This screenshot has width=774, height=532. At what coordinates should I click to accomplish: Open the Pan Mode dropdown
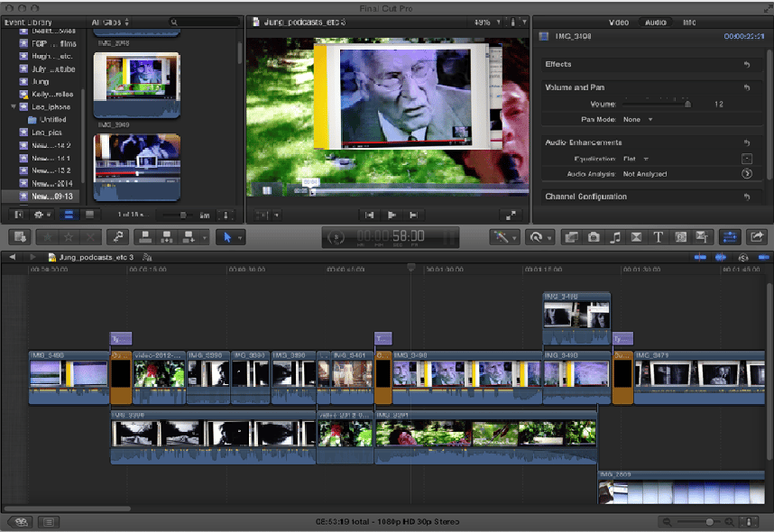(637, 119)
